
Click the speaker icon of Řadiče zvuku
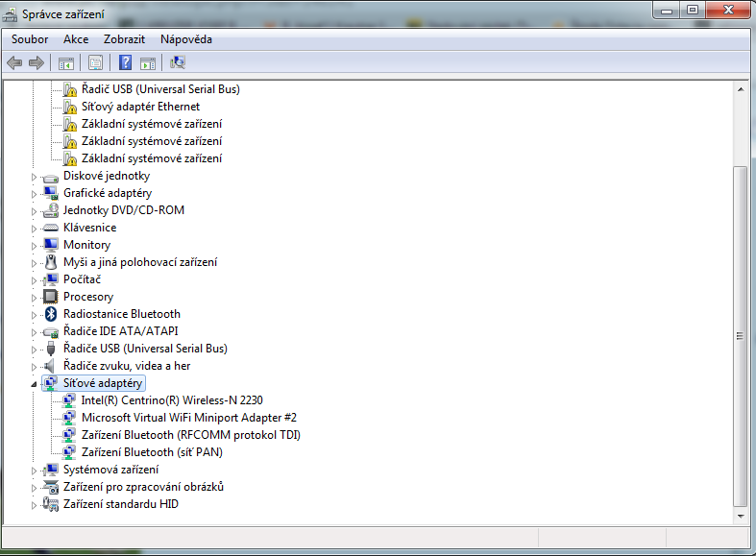pyautogui.click(x=50, y=366)
